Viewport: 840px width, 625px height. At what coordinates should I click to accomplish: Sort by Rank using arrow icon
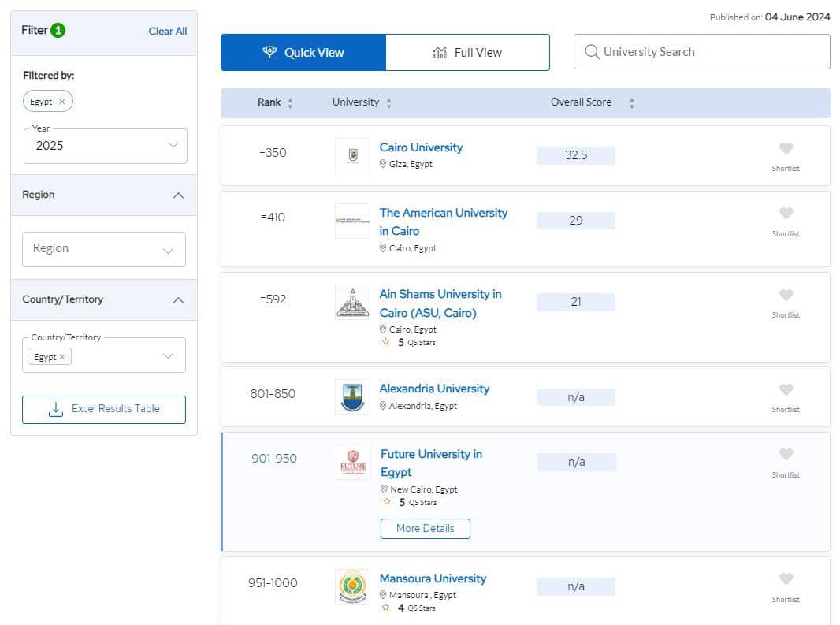[x=290, y=103]
